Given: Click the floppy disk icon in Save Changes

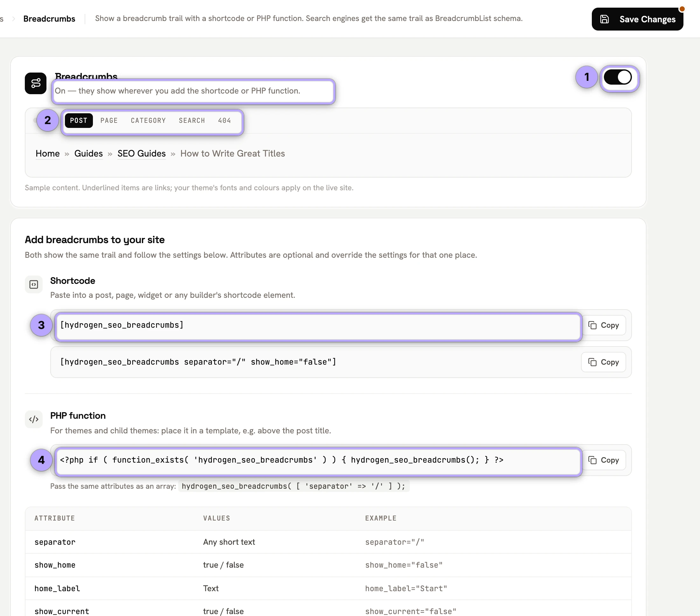Looking at the screenshot, I should click(x=605, y=19).
